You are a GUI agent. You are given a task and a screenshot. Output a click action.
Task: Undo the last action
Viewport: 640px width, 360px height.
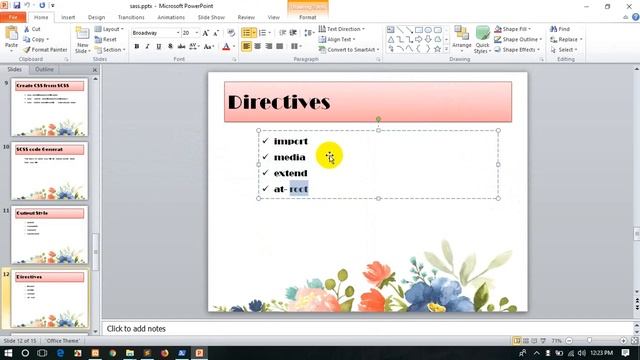coord(27,6)
